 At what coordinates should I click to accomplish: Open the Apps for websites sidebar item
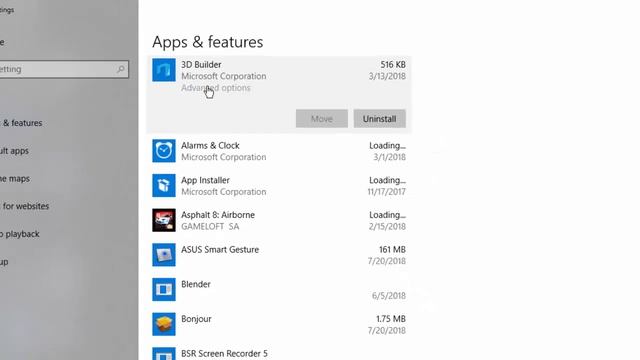[x=24, y=206]
